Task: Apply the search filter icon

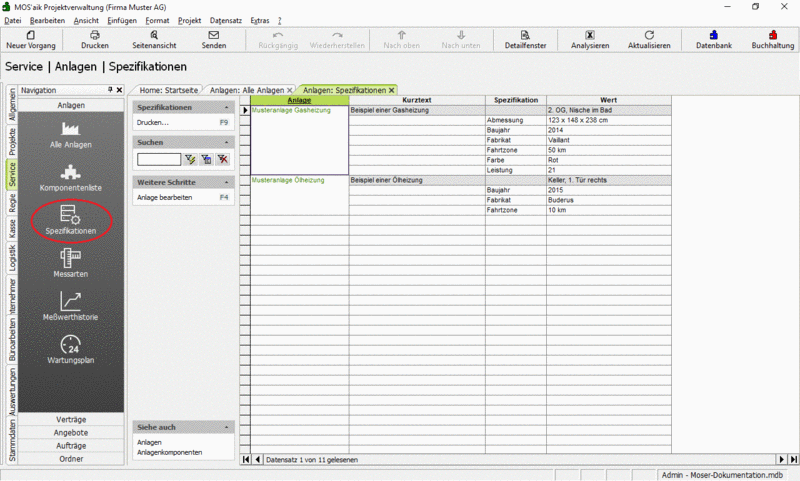Action: pyautogui.click(x=190, y=159)
